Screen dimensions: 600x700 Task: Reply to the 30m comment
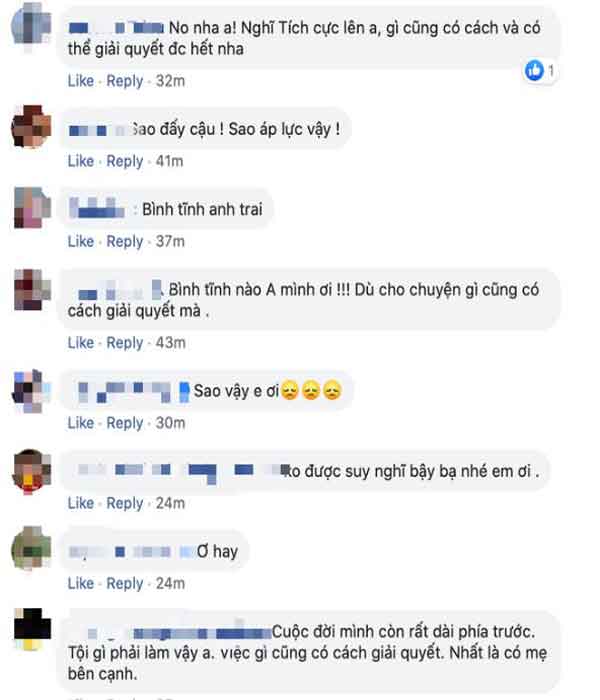tap(125, 424)
